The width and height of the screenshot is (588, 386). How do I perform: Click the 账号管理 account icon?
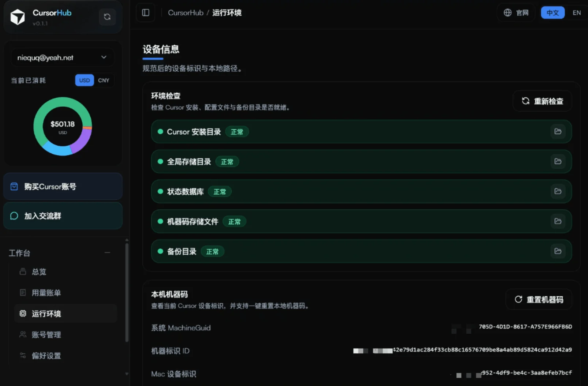(22, 334)
